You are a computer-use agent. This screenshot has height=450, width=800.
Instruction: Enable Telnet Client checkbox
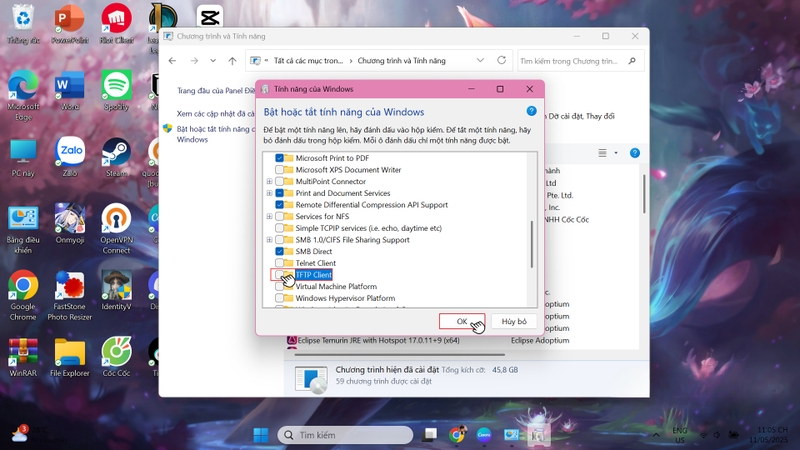coord(279,263)
